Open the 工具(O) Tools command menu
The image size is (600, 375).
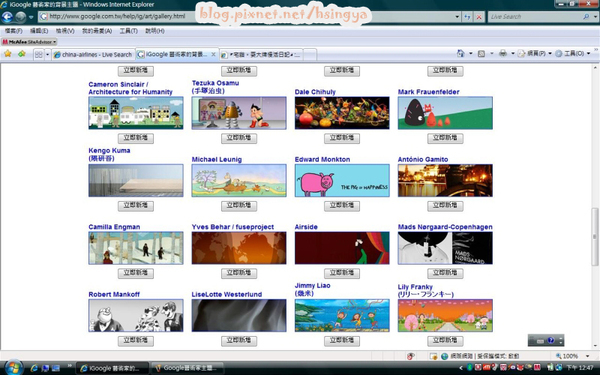[x=572, y=54]
